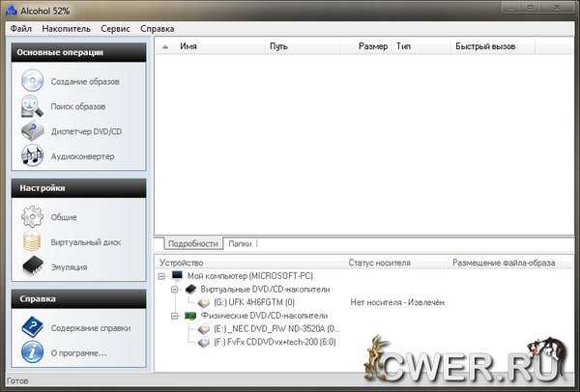This screenshot has width=580, height=392.
Task: Select the (F:) FvFx CDDVD drive
Action: (275, 342)
